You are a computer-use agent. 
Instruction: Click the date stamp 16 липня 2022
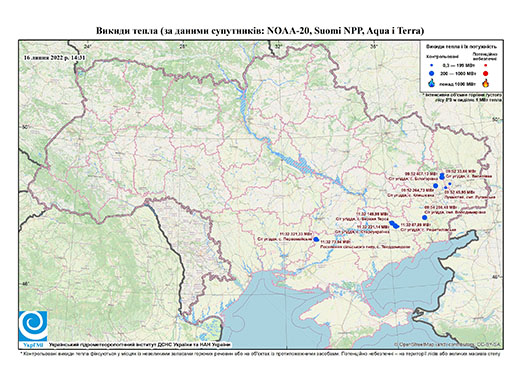54,57
